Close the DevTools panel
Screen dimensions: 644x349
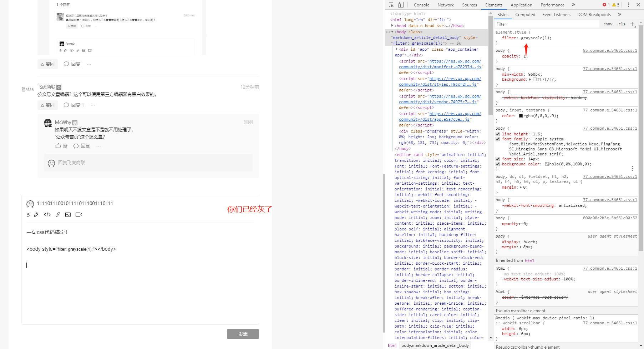click(638, 5)
